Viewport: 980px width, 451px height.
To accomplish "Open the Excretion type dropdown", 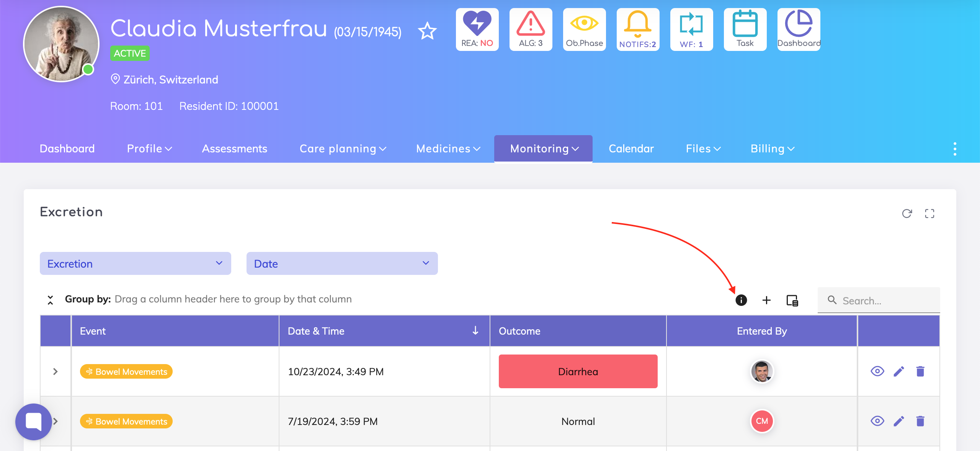I will coord(136,263).
